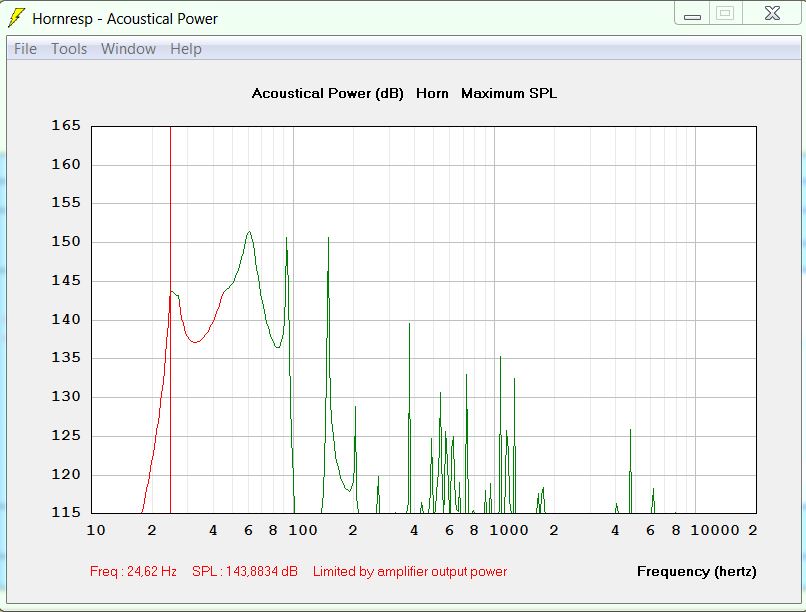Click the response curve peak near 60 Hz
This screenshot has height=612, width=806.
click(x=249, y=232)
